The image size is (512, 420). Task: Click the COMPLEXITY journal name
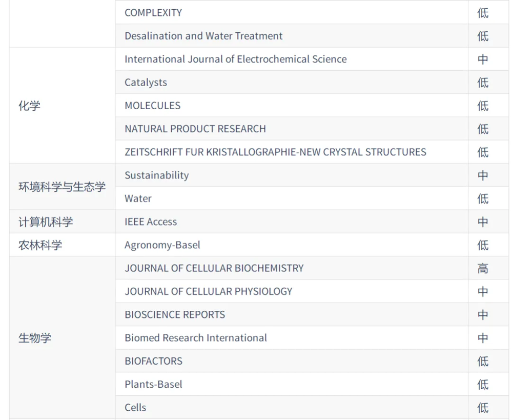[x=153, y=13]
